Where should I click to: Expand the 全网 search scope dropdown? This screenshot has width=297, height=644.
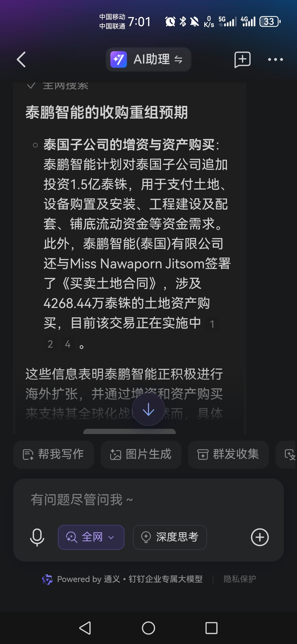point(91,537)
